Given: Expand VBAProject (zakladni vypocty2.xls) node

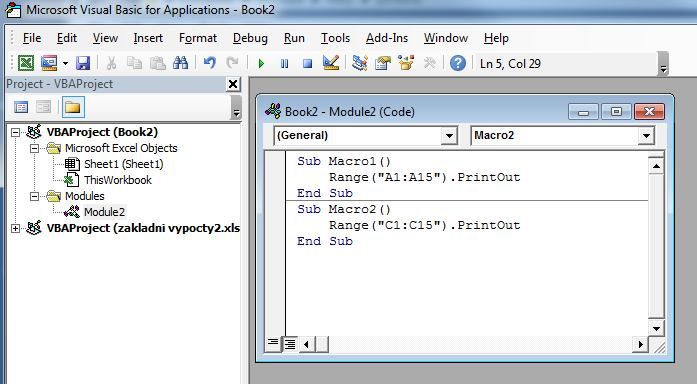Looking at the screenshot, I should (16, 228).
